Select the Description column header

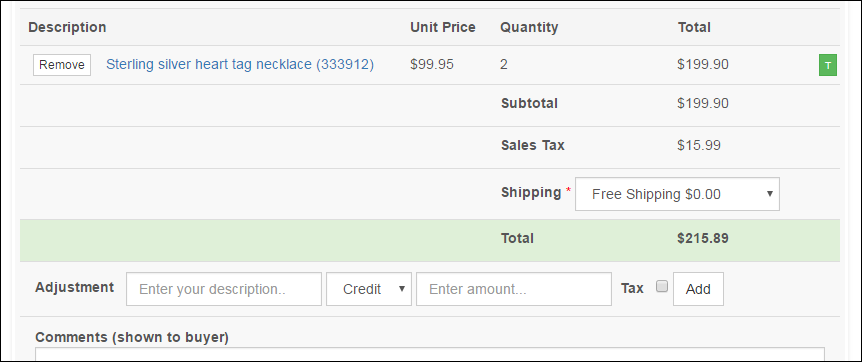(67, 27)
